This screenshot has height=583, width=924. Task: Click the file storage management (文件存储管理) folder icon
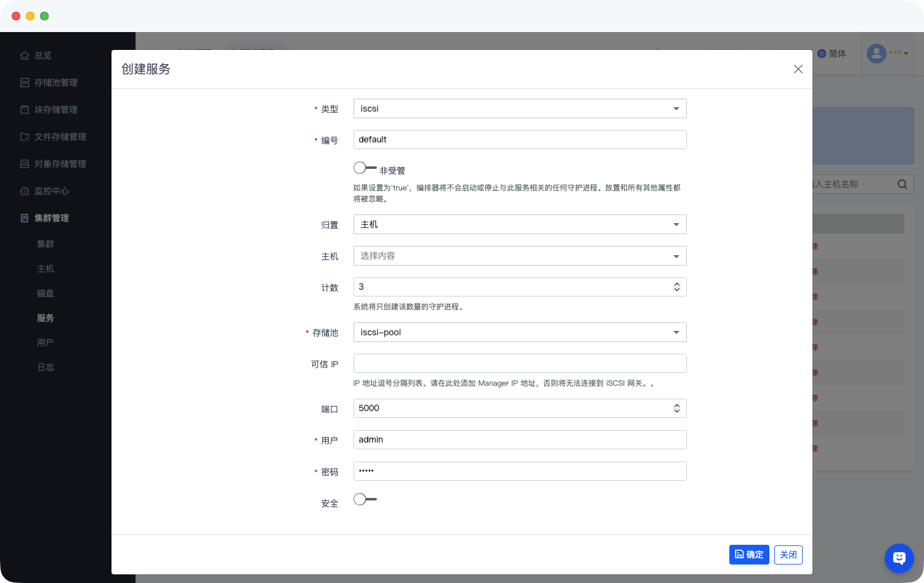[25, 137]
